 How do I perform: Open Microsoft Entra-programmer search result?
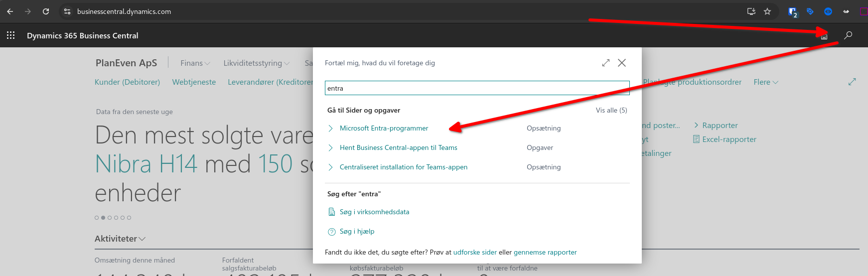coord(384,128)
